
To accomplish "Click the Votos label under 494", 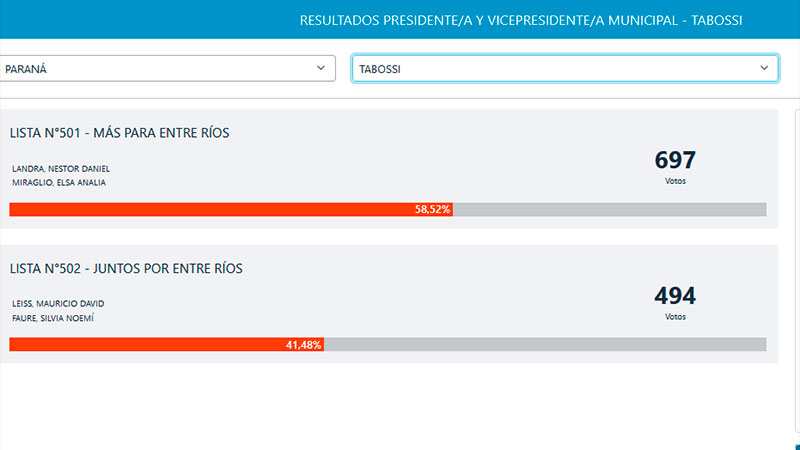I will [675, 316].
